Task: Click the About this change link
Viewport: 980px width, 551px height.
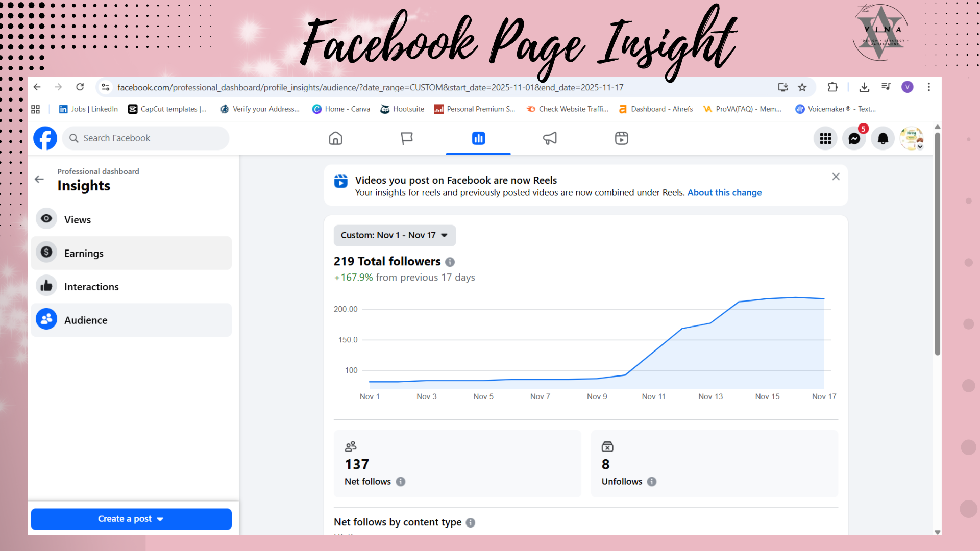Action: tap(724, 192)
